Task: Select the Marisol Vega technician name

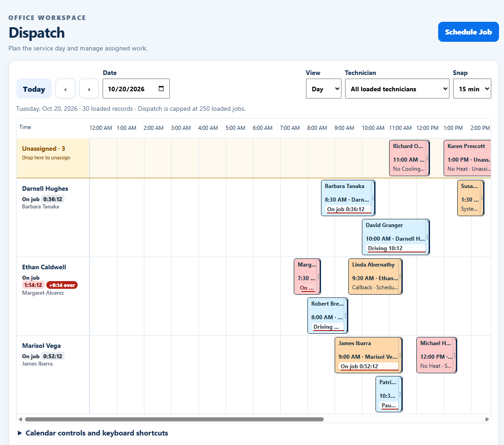Action: 41,346
